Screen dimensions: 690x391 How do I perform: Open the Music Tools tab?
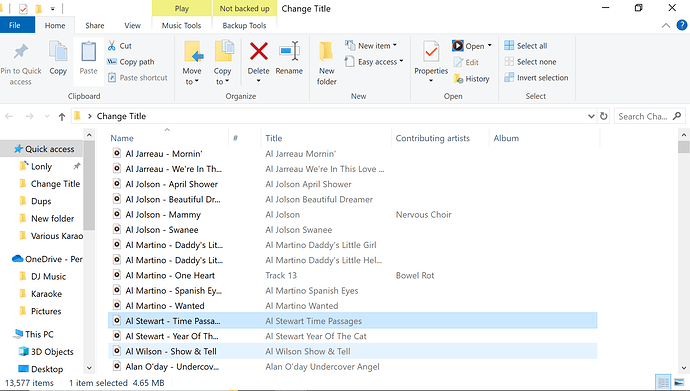(181, 26)
